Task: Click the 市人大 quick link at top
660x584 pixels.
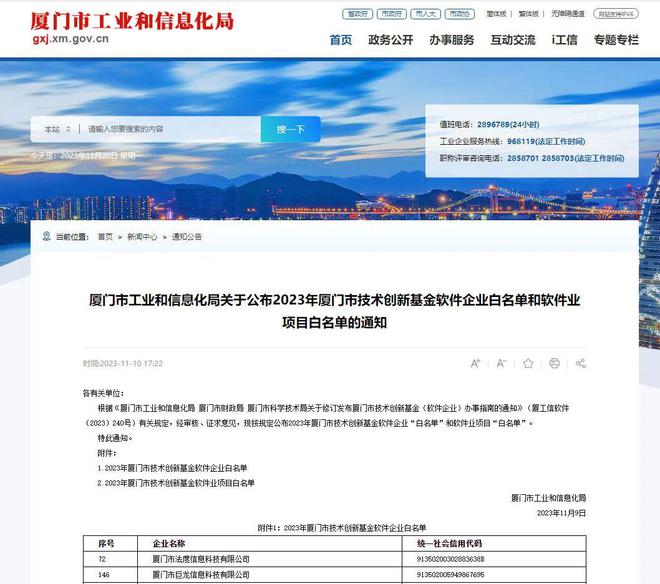Action: click(425, 14)
